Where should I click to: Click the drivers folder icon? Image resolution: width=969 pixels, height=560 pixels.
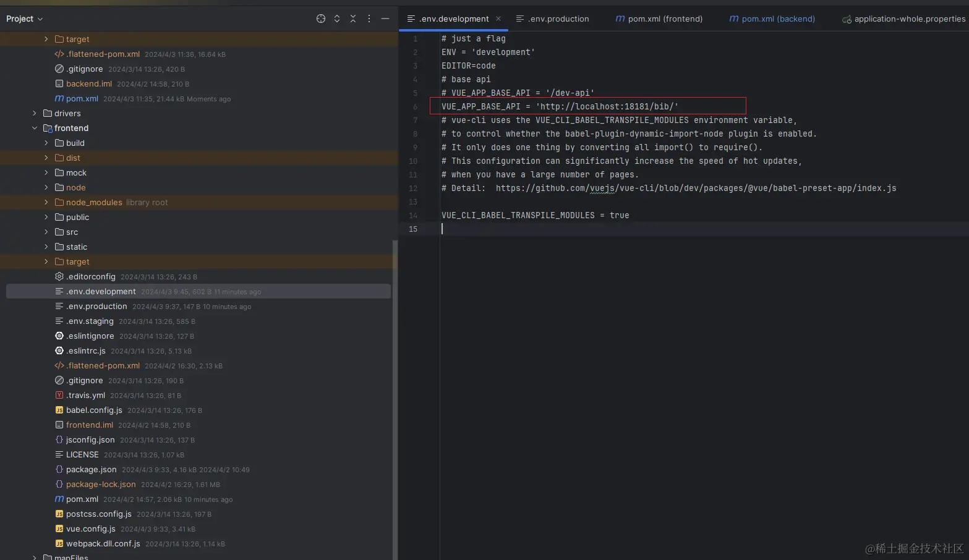48,113
